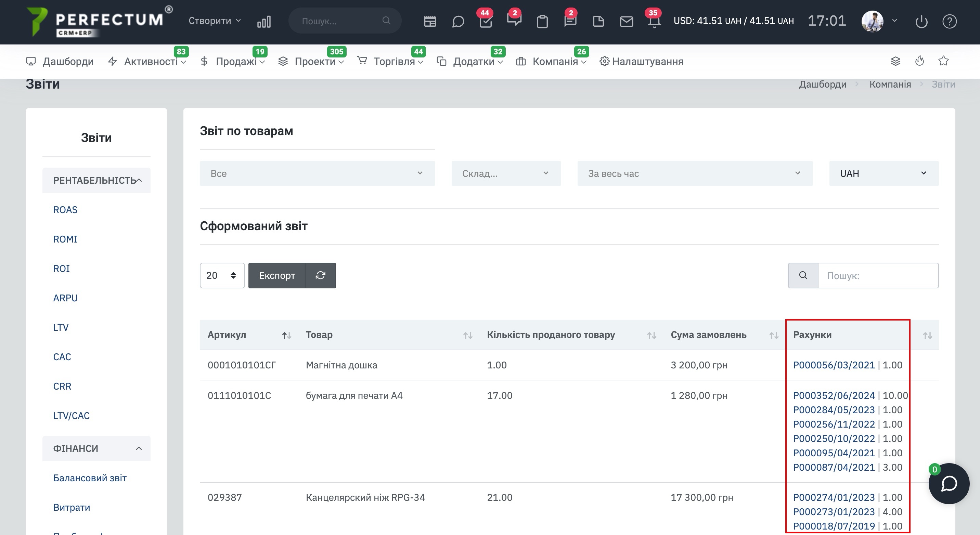Open the live chat bubble widget
The height and width of the screenshot is (535, 980).
949,484
